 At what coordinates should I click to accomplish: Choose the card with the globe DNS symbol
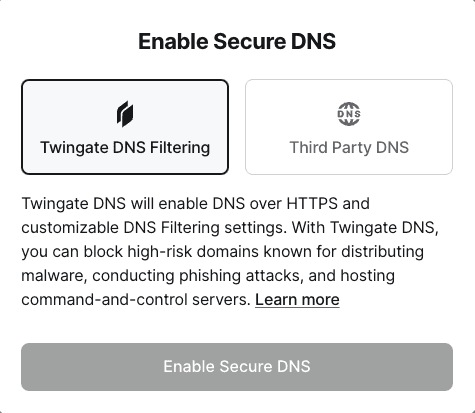tap(349, 127)
